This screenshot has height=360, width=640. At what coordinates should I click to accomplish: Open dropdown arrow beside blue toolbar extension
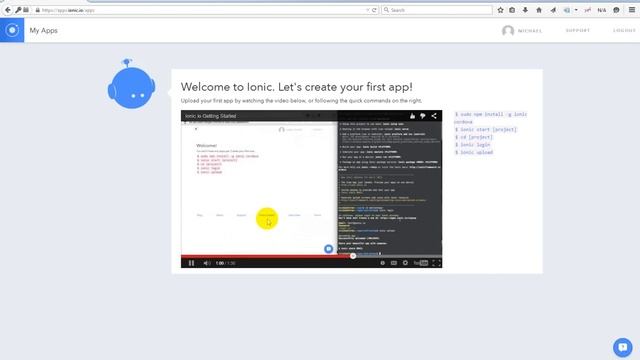tap(576, 10)
